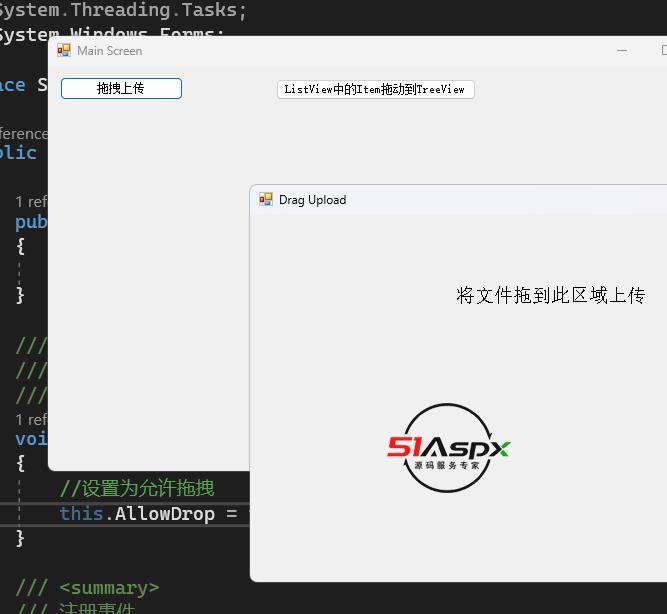667x614 pixels.
Task: Click the Drag Upload title bar text
Action: coord(312,200)
